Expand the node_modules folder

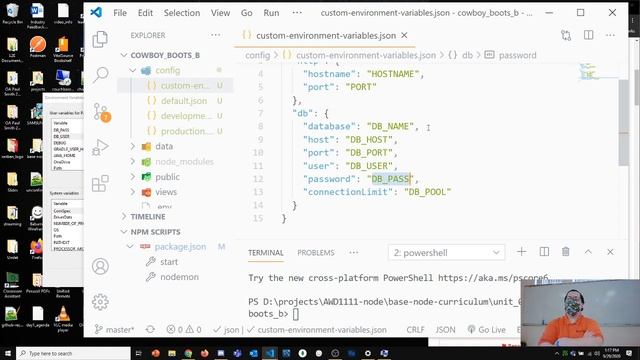coord(132,162)
